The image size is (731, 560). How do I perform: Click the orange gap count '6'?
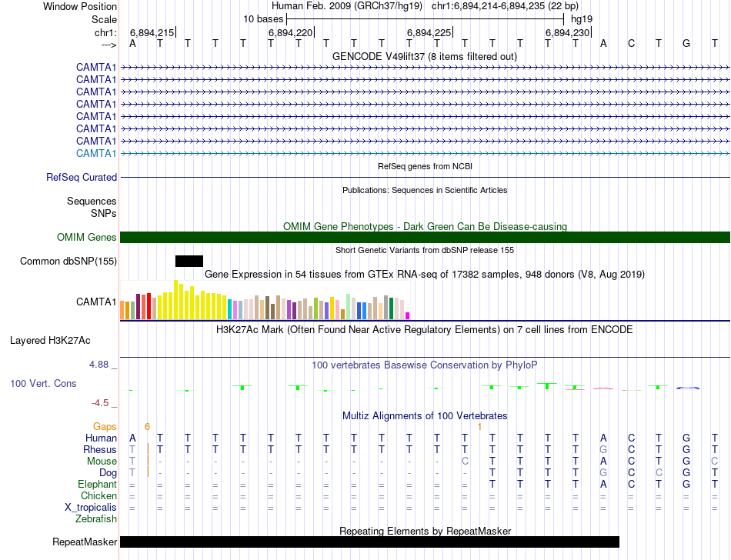coord(147,427)
